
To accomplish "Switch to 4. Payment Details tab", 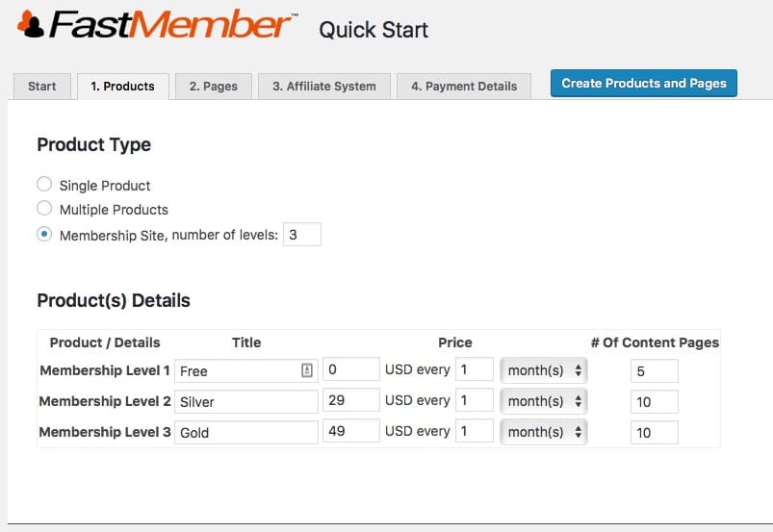I will click(x=464, y=87).
